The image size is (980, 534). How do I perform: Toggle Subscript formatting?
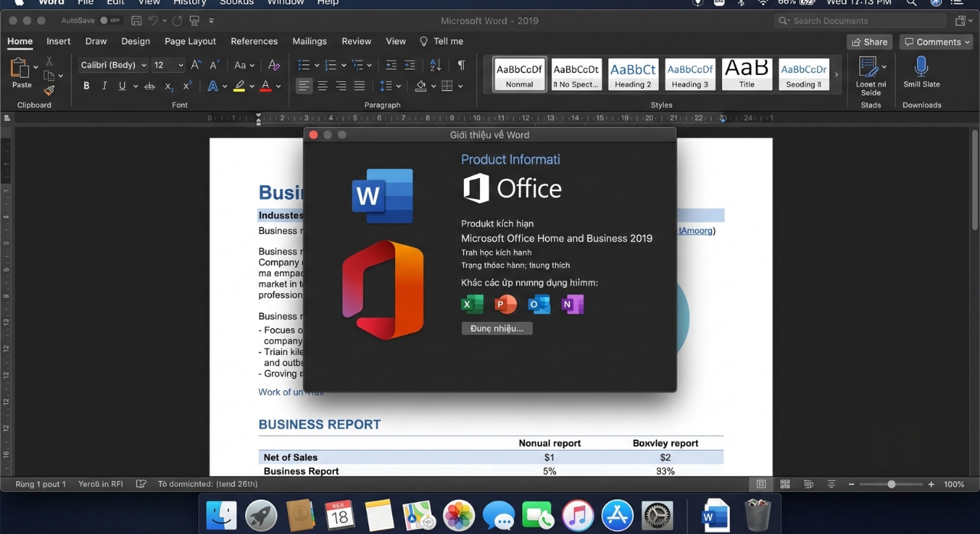(x=169, y=86)
